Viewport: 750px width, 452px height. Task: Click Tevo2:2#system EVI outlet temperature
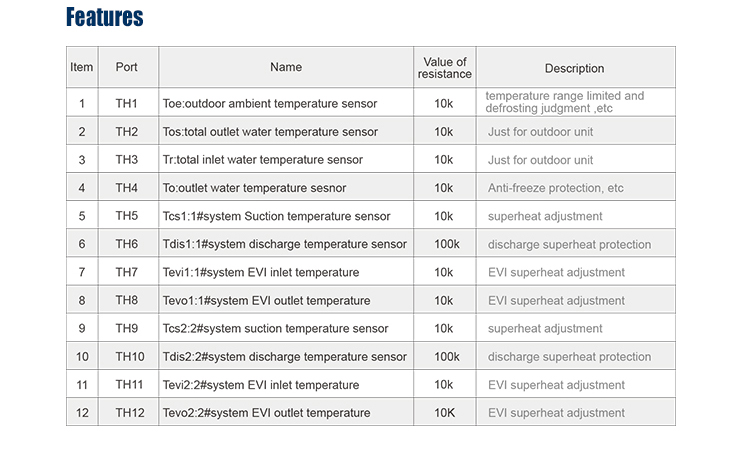(286, 413)
